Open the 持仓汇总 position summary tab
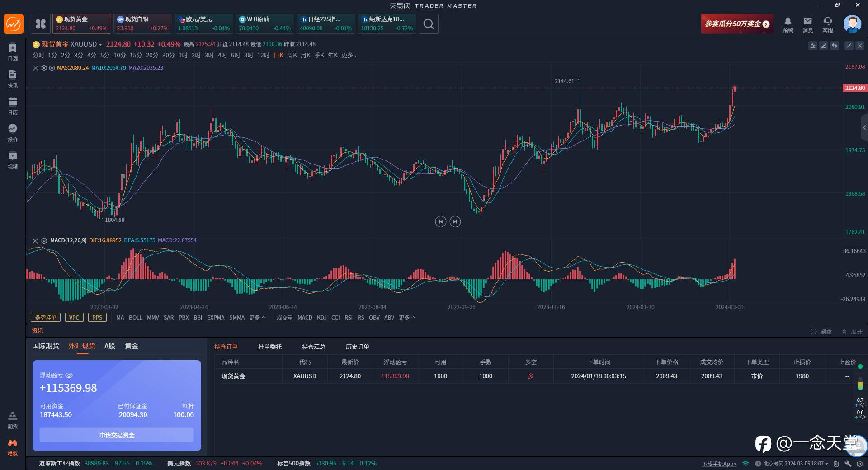Screen dimensions: 868x470 click(314, 347)
